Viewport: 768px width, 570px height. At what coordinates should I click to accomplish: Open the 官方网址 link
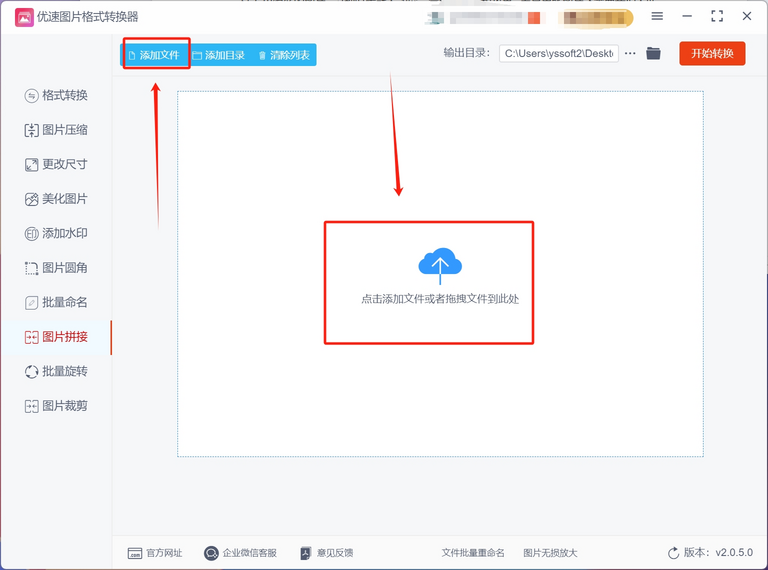pyautogui.click(x=155, y=553)
